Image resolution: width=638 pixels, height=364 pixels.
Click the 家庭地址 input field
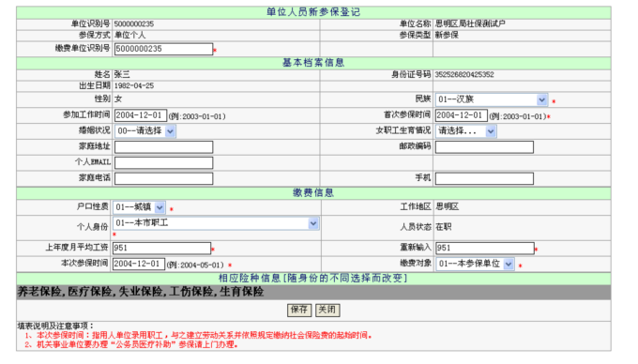pos(163,147)
